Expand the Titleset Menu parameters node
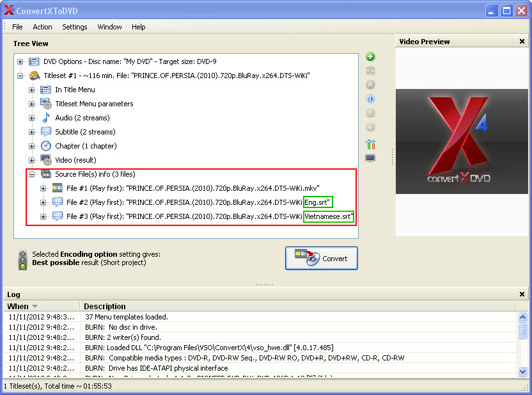 pyautogui.click(x=31, y=104)
